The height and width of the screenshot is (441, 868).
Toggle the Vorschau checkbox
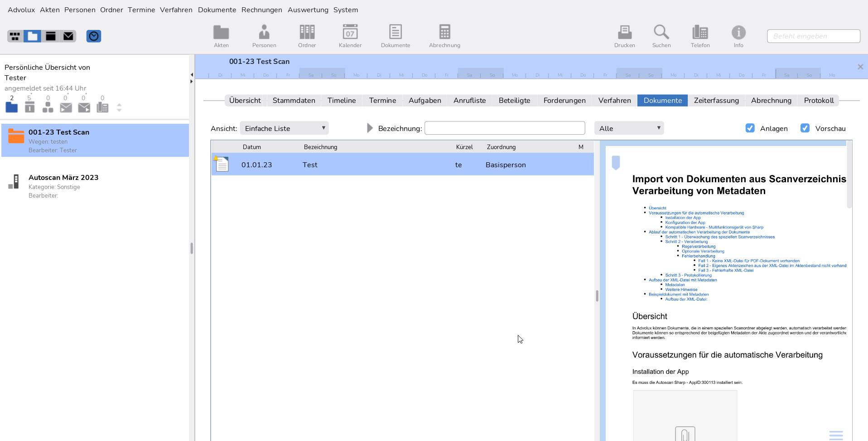click(x=805, y=128)
